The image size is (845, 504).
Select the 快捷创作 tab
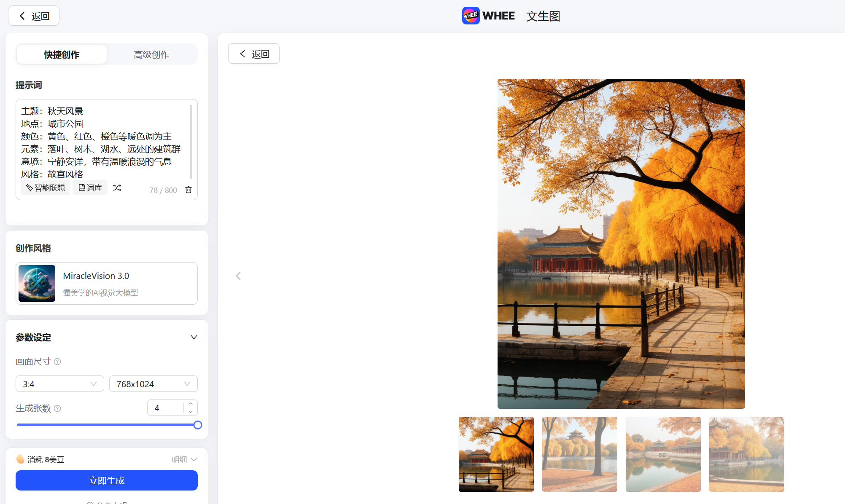[61, 54]
